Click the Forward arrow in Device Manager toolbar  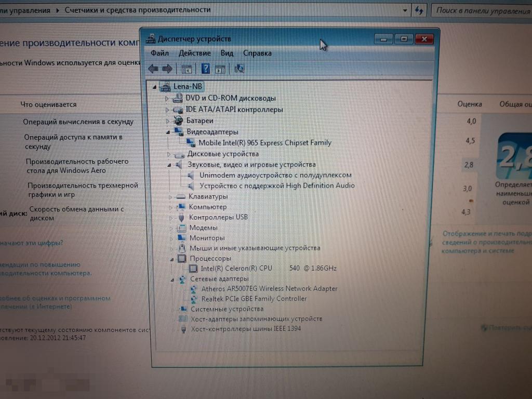click(167, 69)
